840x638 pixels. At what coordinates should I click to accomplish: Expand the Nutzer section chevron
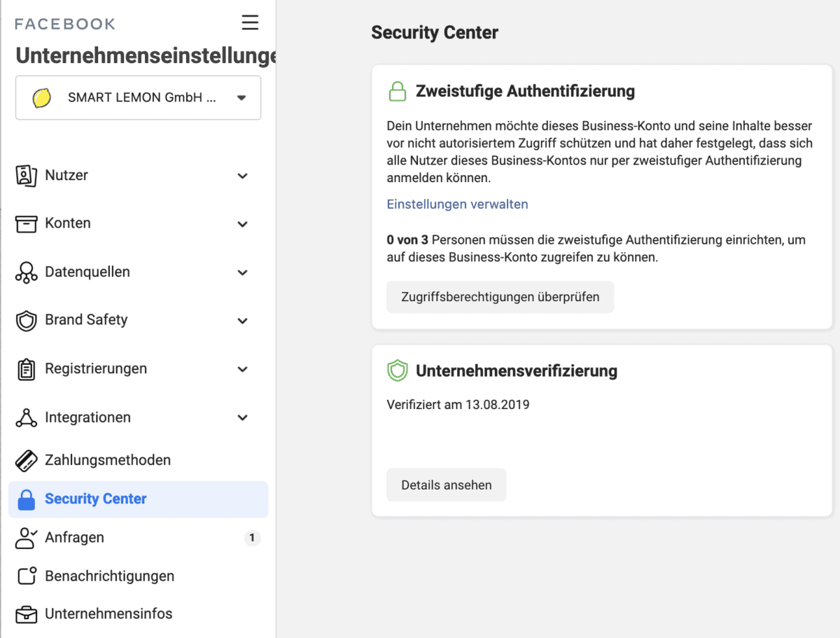click(x=242, y=176)
